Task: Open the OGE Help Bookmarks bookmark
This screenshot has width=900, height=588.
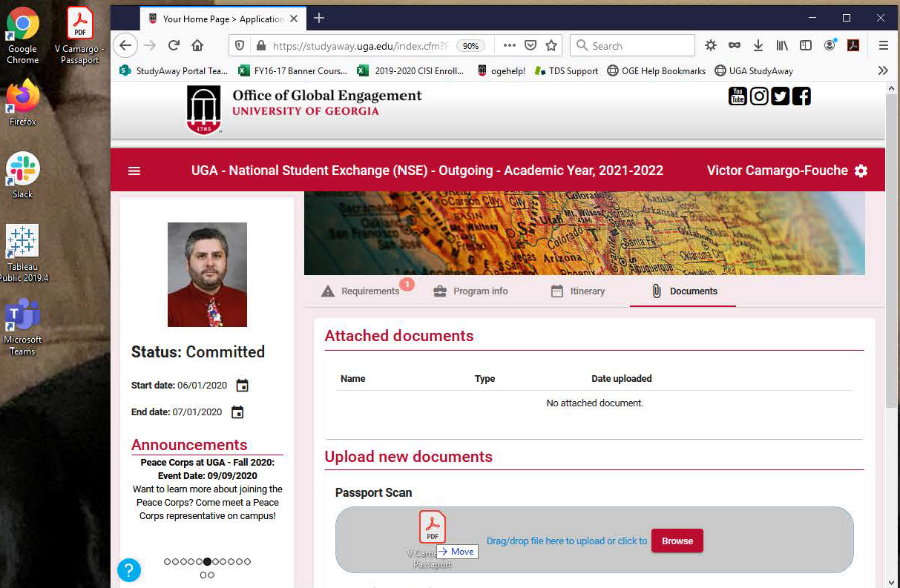Action: (x=657, y=71)
